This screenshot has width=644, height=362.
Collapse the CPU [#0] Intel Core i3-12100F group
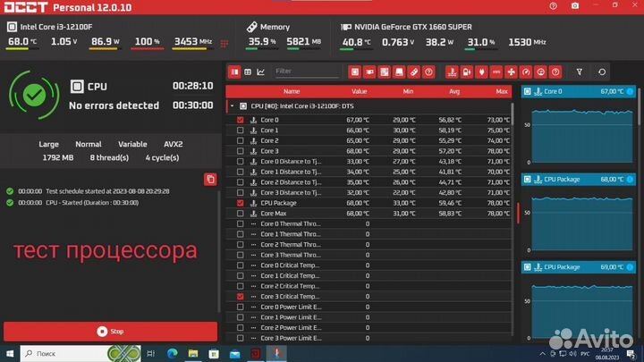(232, 105)
